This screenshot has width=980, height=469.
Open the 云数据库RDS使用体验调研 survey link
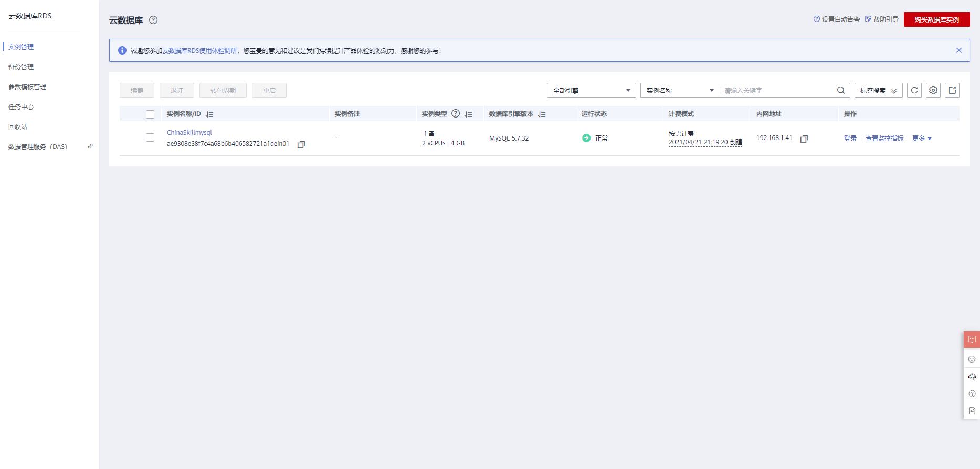point(199,51)
